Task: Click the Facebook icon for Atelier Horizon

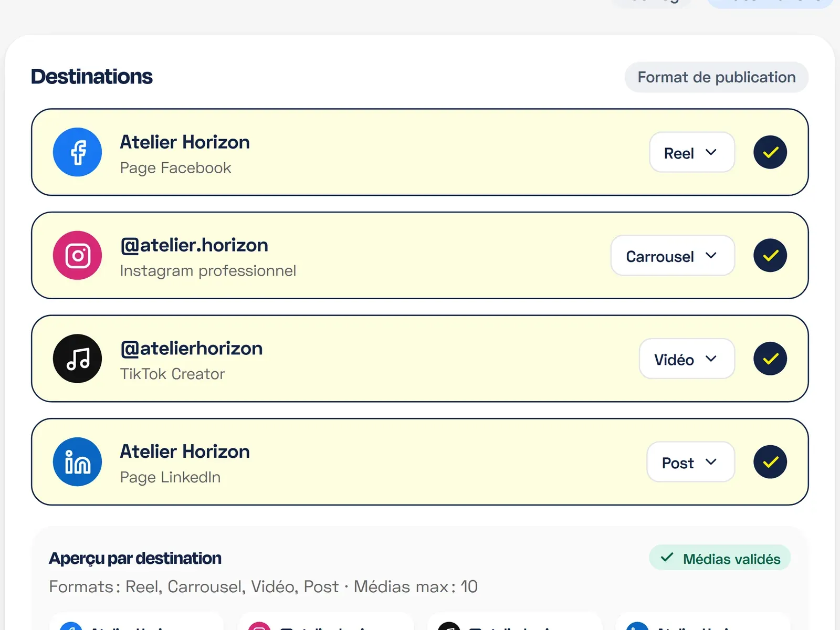Action: point(77,152)
